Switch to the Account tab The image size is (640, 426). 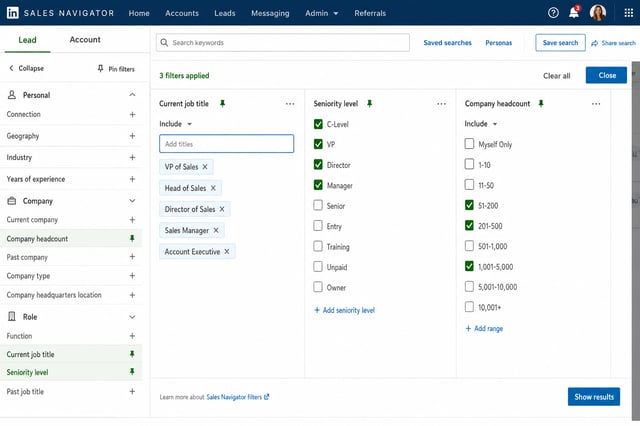click(85, 40)
